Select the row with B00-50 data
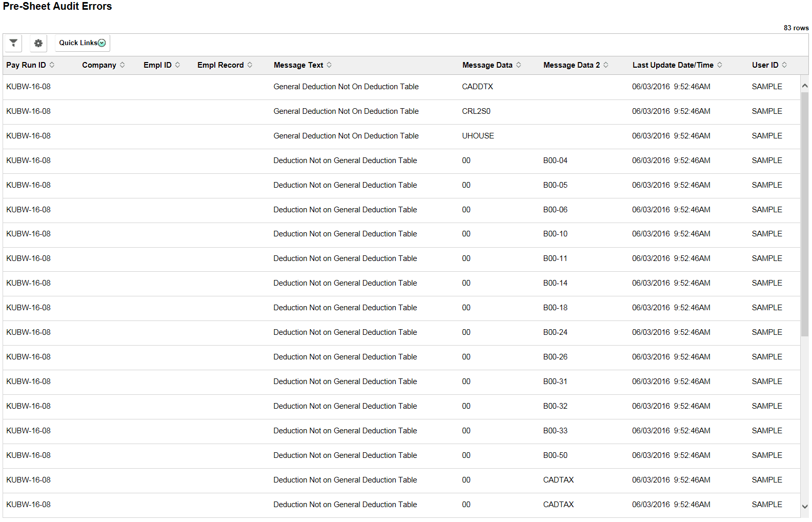The width and height of the screenshot is (812, 522). pos(401,456)
